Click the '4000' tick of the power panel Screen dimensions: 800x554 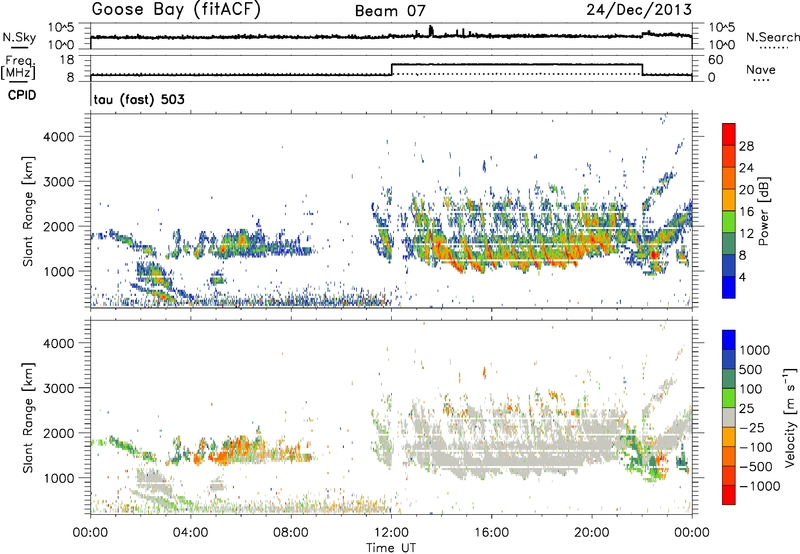tap(59, 137)
